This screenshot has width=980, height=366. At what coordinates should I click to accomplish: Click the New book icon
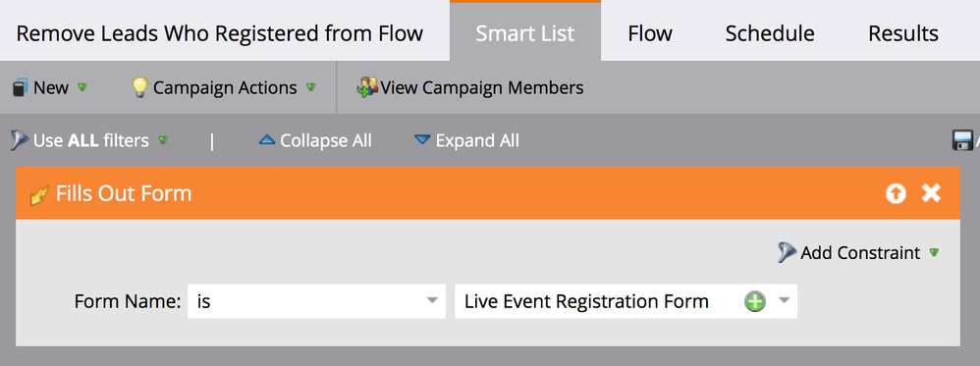(20, 87)
